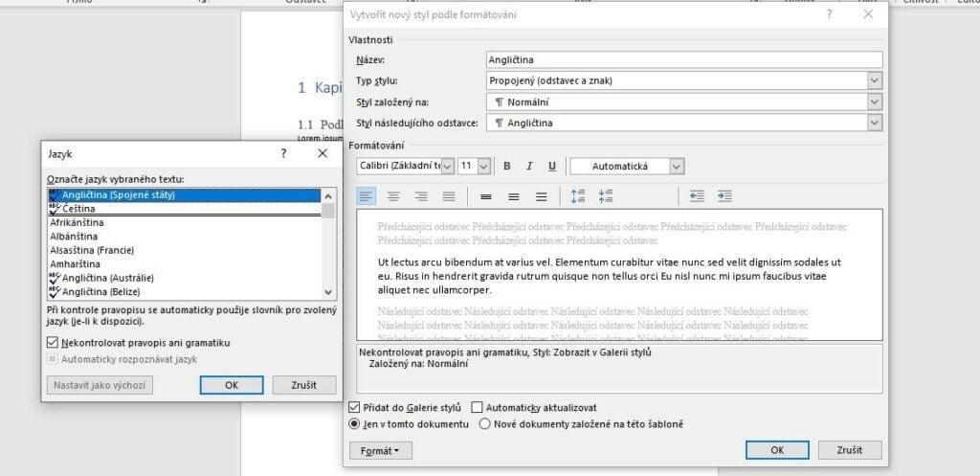Viewport: 980px width, 476px height.
Task: Uncheck Nekontrolovat pravopis ani gramatiku
Action: click(x=52, y=342)
